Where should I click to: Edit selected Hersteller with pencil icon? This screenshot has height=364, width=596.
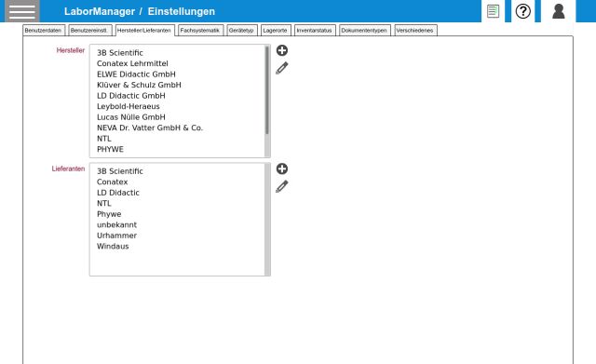click(281, 68)
